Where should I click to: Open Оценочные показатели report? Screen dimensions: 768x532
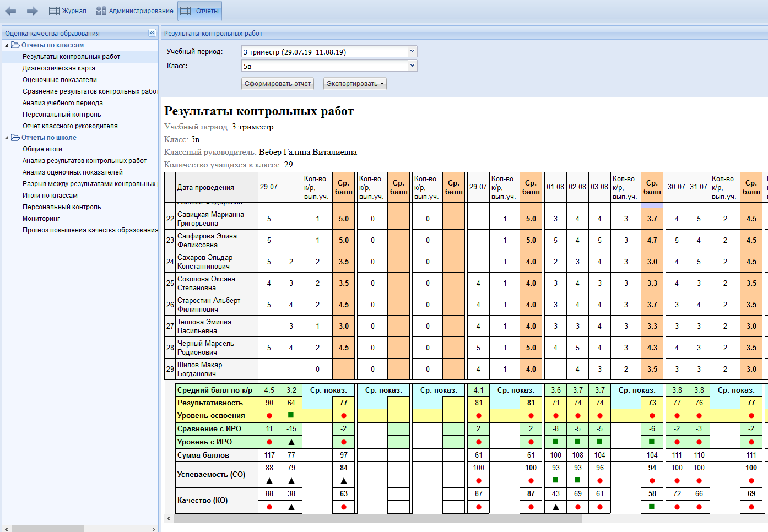(60, 80)
